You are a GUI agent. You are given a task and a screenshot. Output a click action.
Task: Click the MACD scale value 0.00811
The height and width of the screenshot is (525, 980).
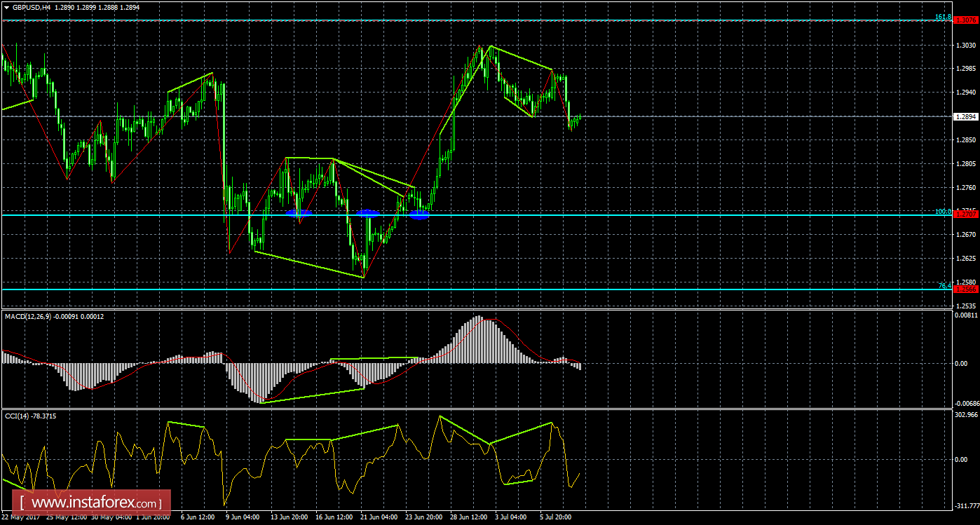[x=966, y=316]
